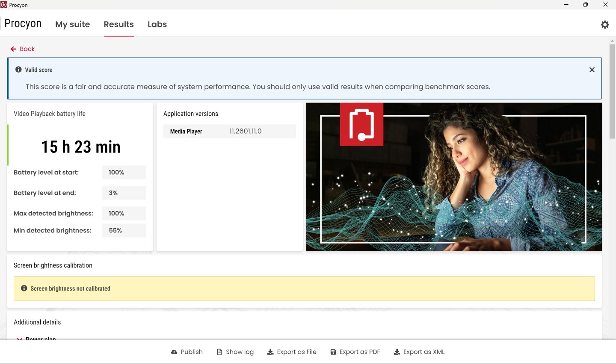Click the Video Playback battery life heading
The width and height of the screenshot is (616, 364).
coord(50,114)
